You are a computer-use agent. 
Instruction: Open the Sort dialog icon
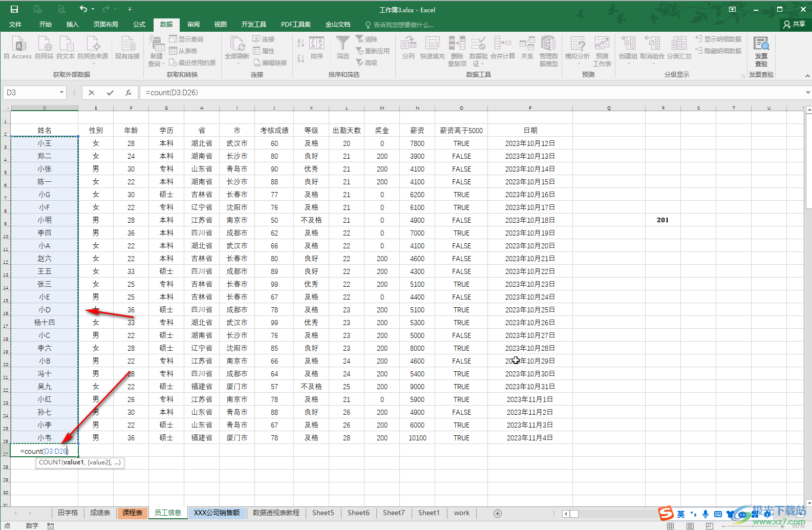(x=317, y=44)
